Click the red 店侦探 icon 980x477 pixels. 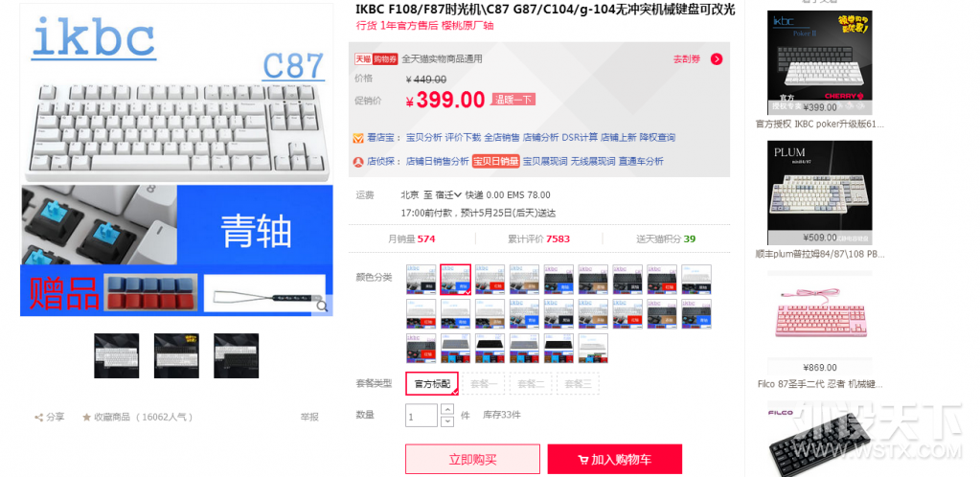coord(358,162)
